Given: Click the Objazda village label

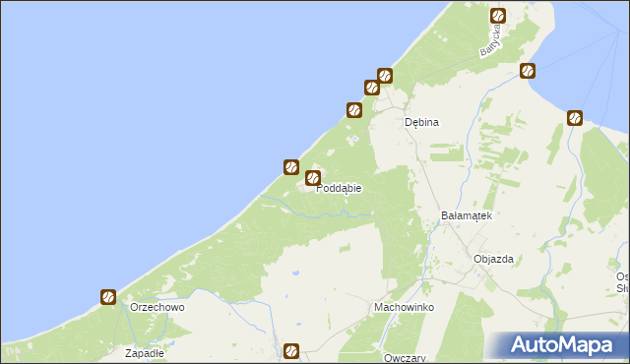Looking at the screenshot, I should (493, 259).
